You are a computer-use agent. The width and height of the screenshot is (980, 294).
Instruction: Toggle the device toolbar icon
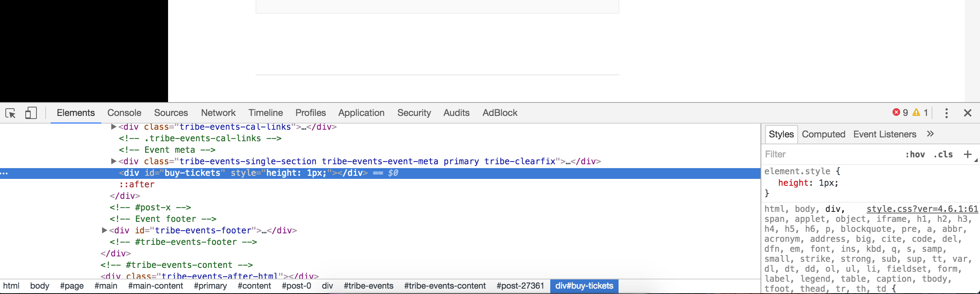coord(31,113)
